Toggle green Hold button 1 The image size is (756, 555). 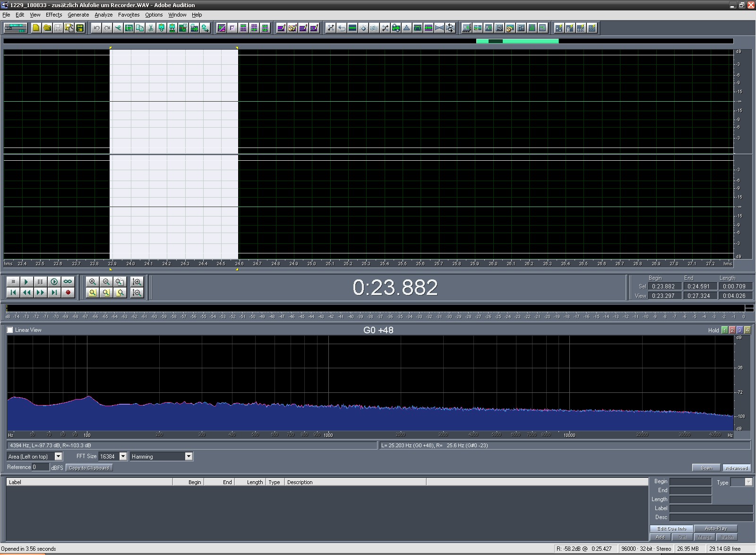(x=725, y=330)
